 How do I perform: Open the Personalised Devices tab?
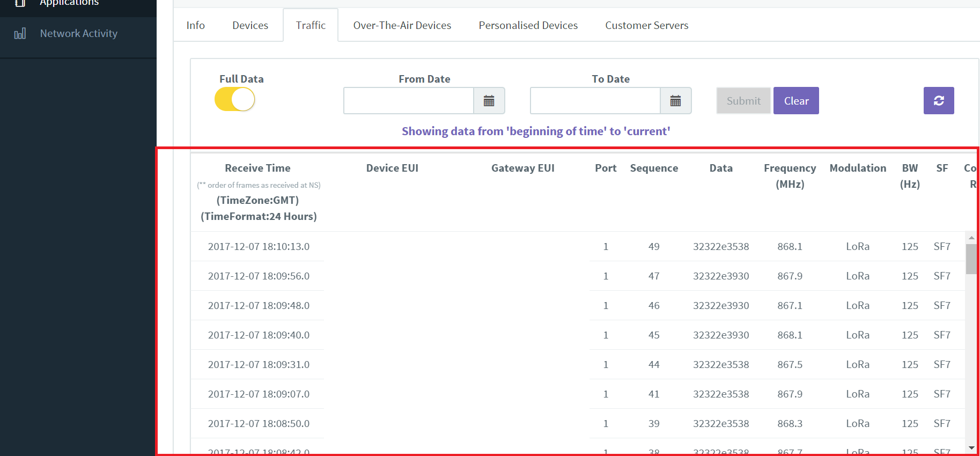click(x=528, y=25)
